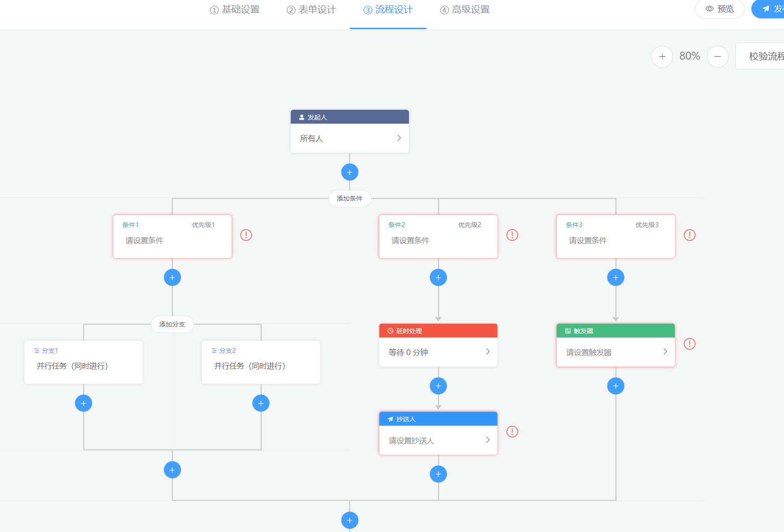Viewport: 784px width, 532px height.
Task: Click the warning icon beside the 抄送人 node
Action: coord(512,432)
